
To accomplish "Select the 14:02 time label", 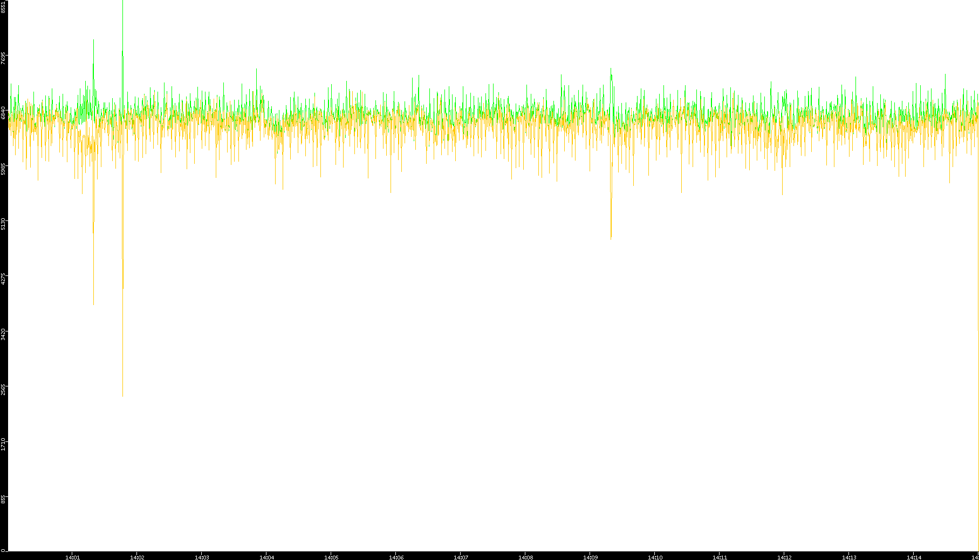I will pyautogui.click(x=137, y=557).
